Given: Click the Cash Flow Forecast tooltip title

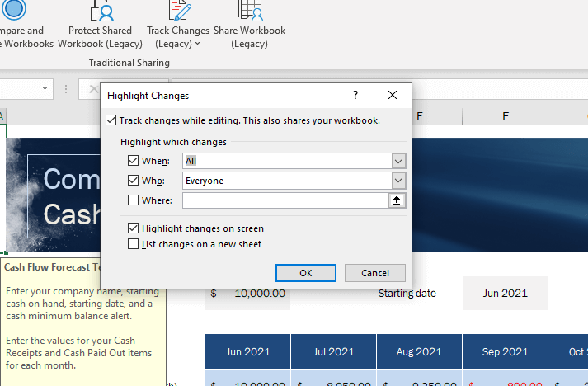Looking at the screenshot, I should [52, 267].
